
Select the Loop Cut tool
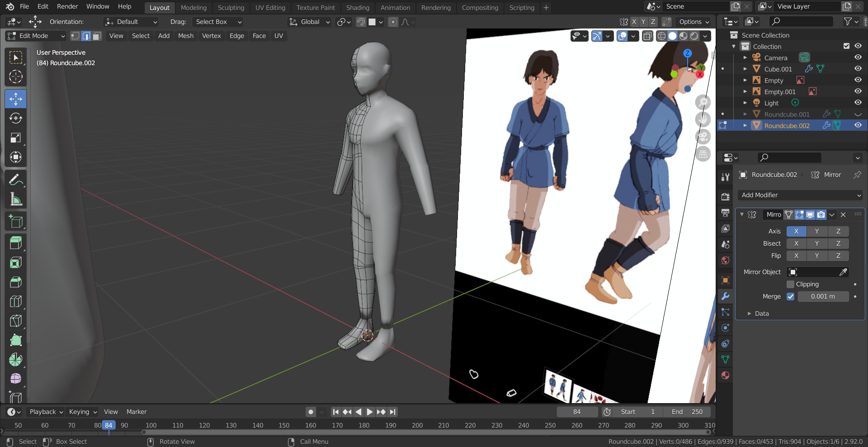point(16,301)
